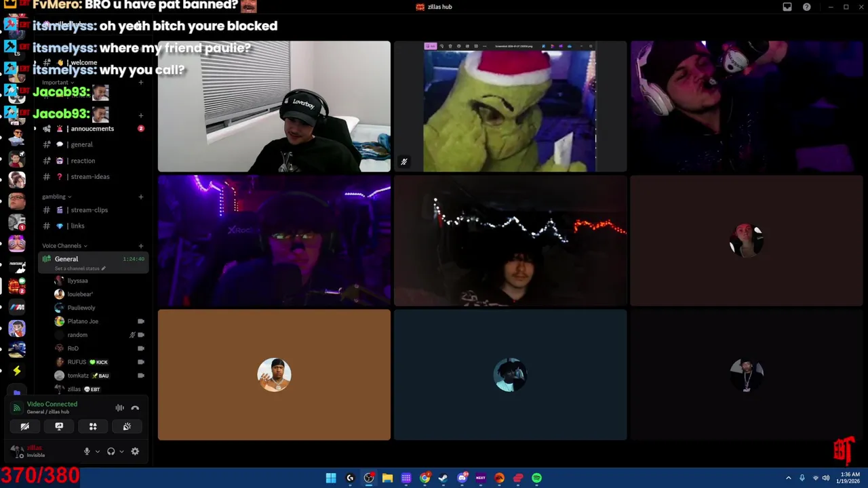Add a channel to Important category
868x488 pixels.
tap(140, 83)
